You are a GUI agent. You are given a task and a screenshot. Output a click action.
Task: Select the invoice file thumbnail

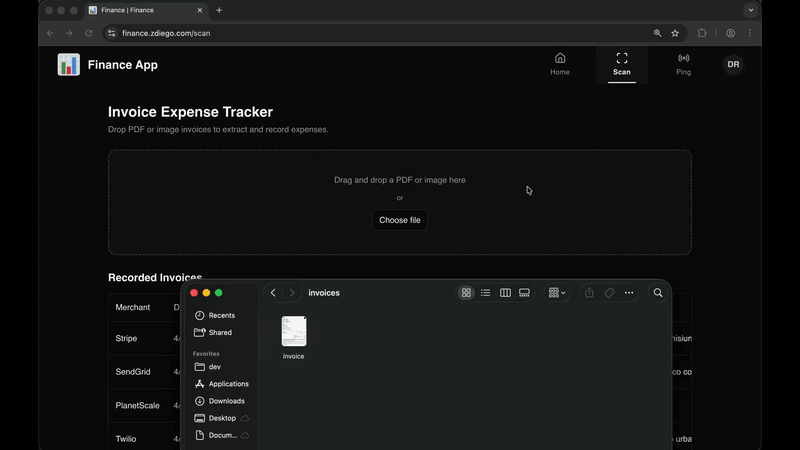tap(294, 331)
